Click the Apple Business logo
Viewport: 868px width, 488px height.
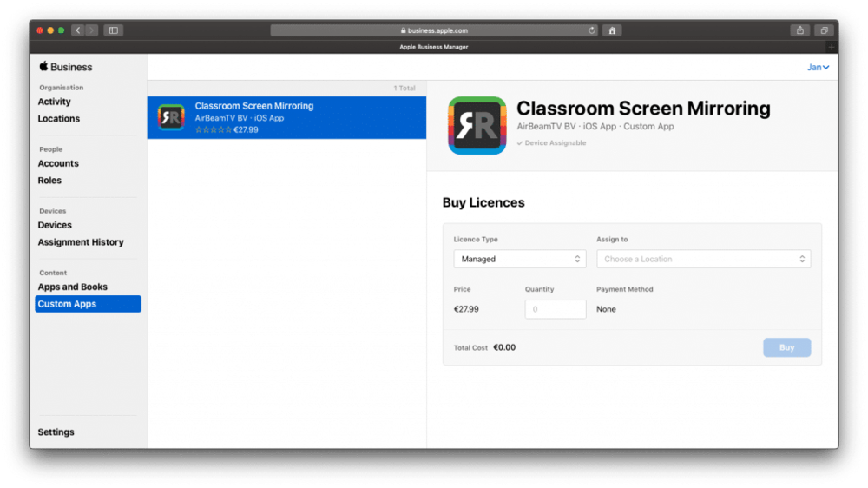(x=65, y=67)
